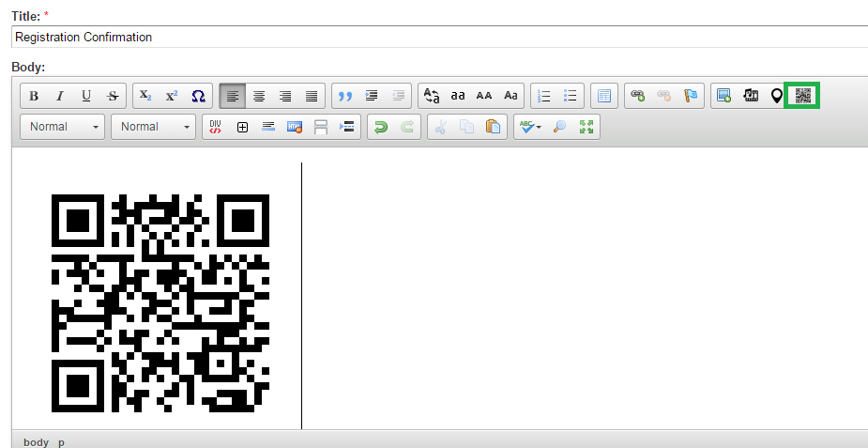Create a DIV container

click(216, 127)
